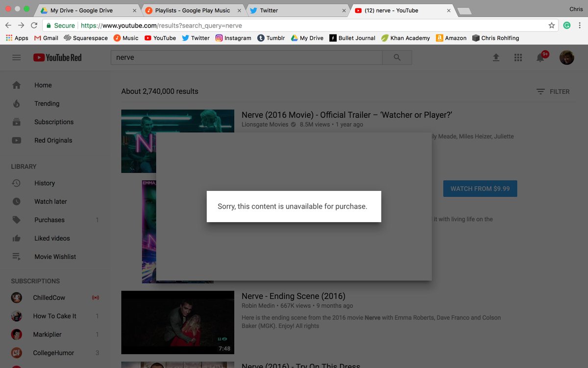Viewport: 588px width, 368px height.
Task: Click the Movie Wishlist playlist icon
Action: [x=17, y=257]
